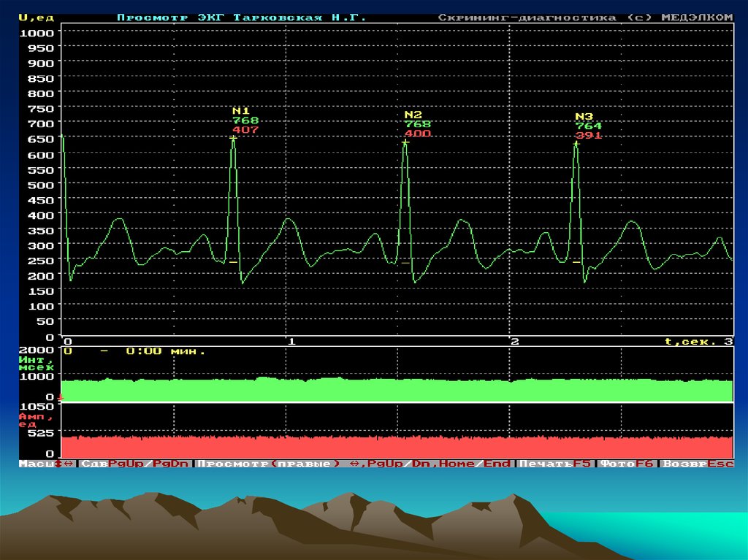Click the N3 peak star marker
The width and height of the screenshot is (748, 560).
tap(576, 143)
